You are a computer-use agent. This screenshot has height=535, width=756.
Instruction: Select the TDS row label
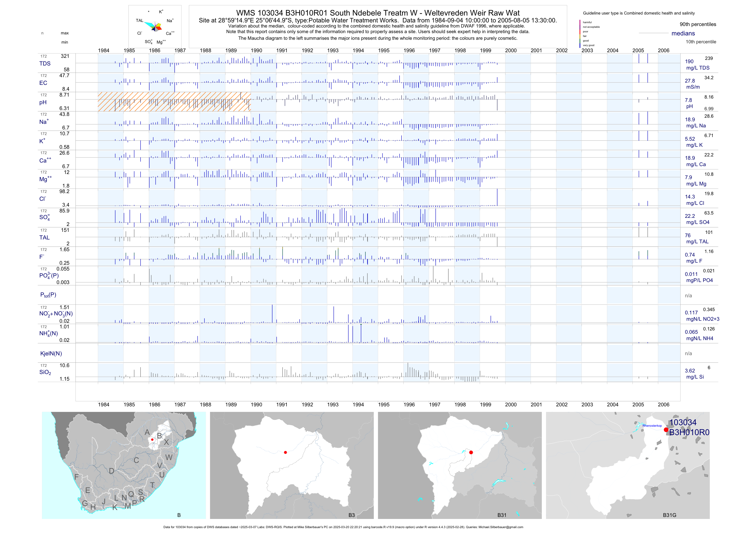pos(45,64)
